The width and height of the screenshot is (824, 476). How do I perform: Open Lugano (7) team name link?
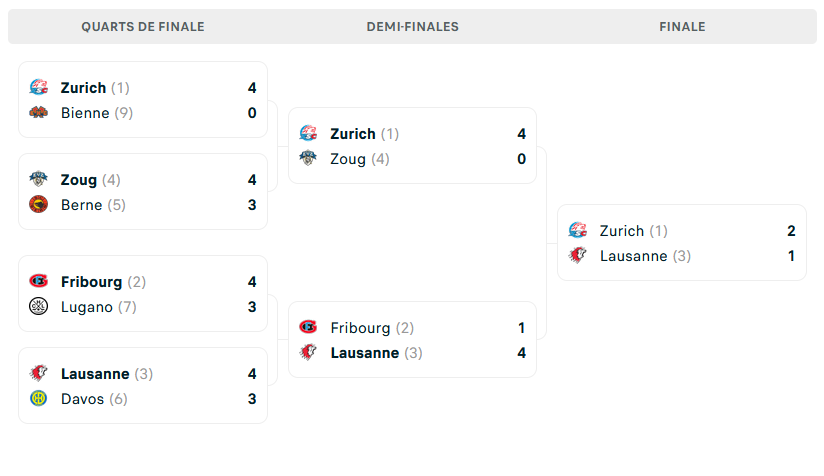pos(98,307)
